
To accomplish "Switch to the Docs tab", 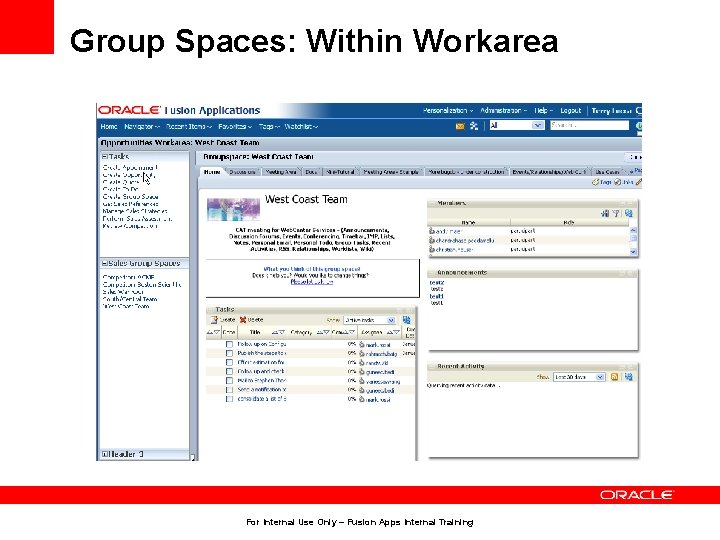I will coord(311,172).
